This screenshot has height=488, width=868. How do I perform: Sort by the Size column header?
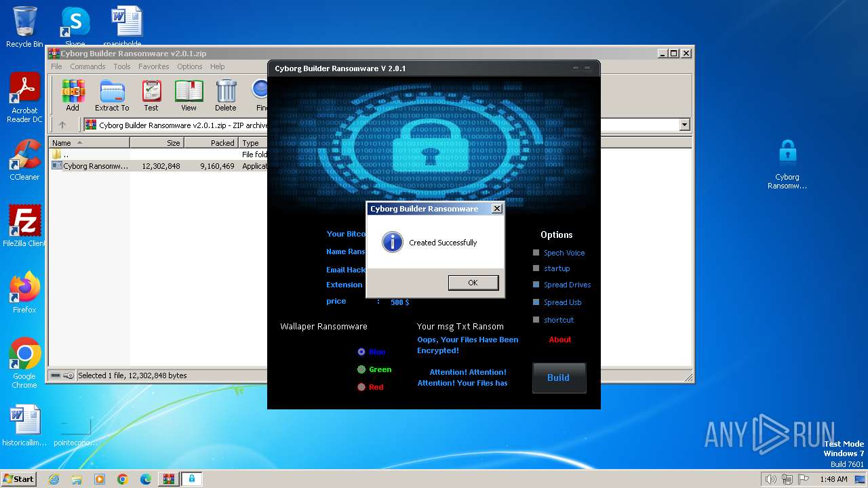click(157, 143)
